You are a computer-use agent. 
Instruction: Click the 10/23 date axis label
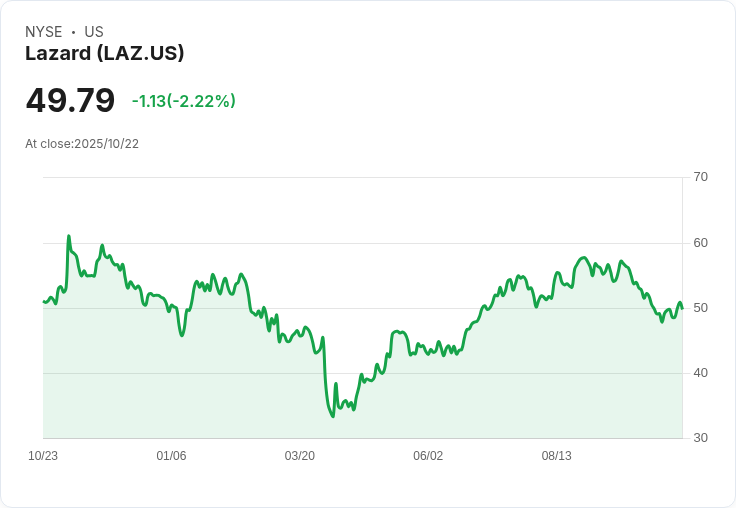[x=43, y=456]
